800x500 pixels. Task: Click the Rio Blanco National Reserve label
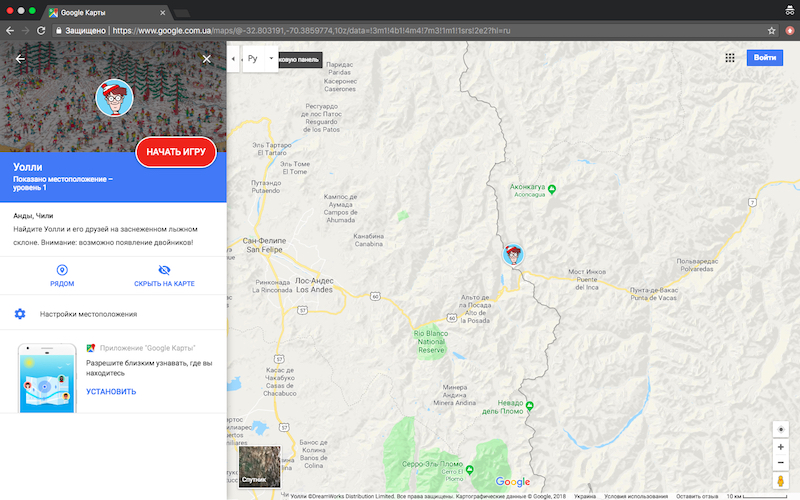pos(431,342)
